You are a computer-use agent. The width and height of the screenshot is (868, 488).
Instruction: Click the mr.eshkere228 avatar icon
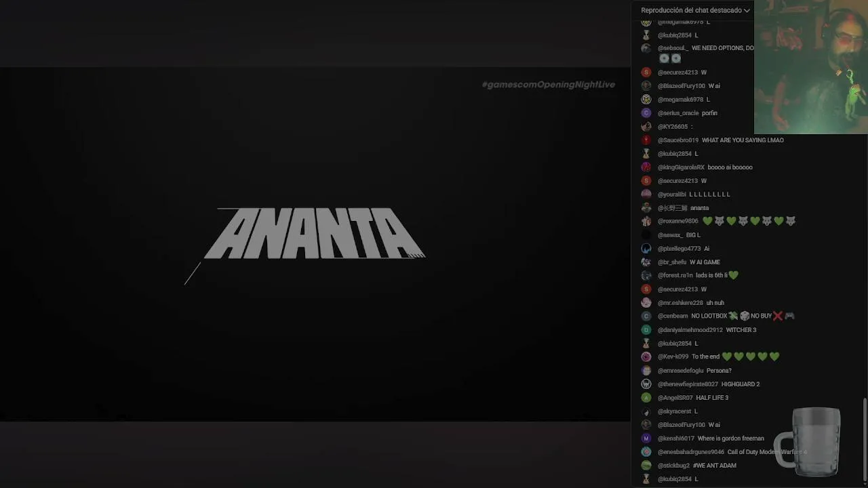tap(646, 303)
